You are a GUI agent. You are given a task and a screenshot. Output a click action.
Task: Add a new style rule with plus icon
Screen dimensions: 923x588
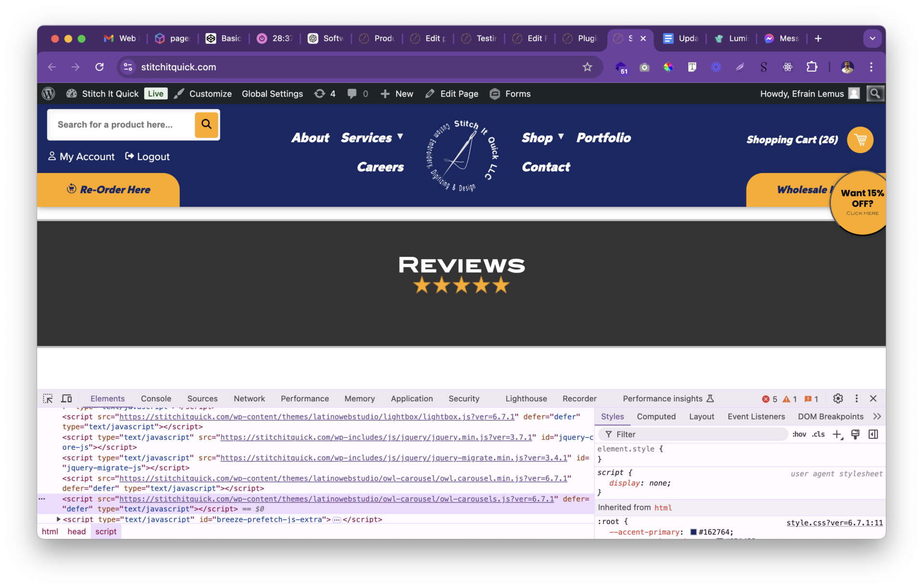[x=837, y=435]
